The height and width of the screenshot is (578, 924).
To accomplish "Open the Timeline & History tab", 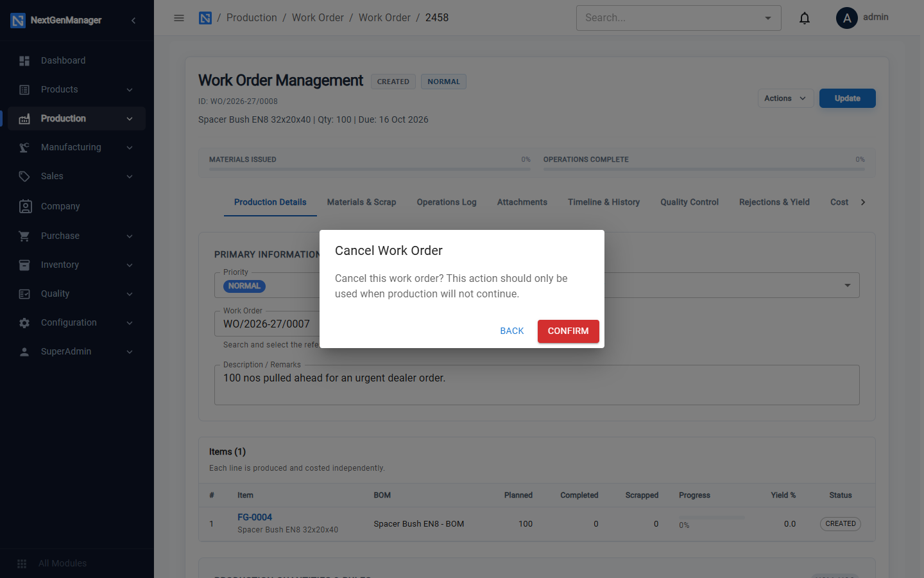I will point(604,202).
